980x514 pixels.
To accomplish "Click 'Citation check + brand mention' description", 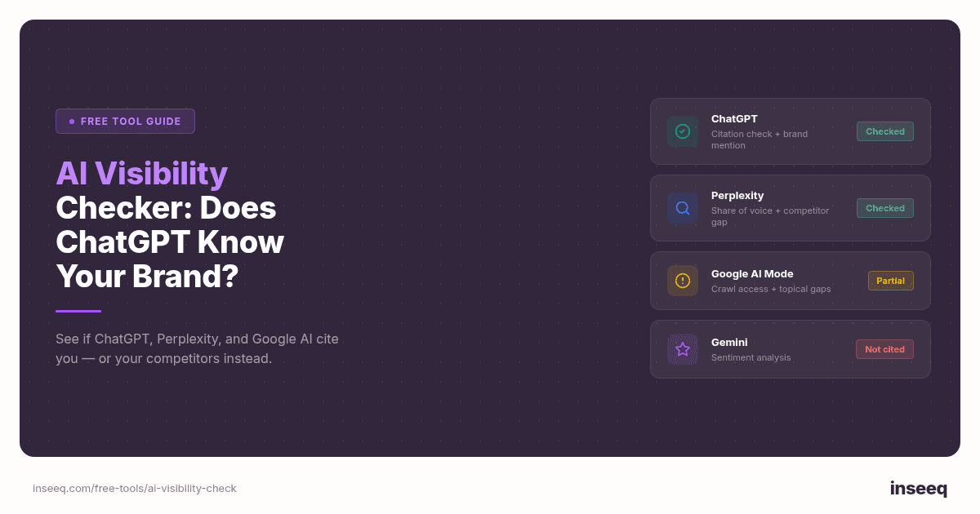I will point(759,140).
